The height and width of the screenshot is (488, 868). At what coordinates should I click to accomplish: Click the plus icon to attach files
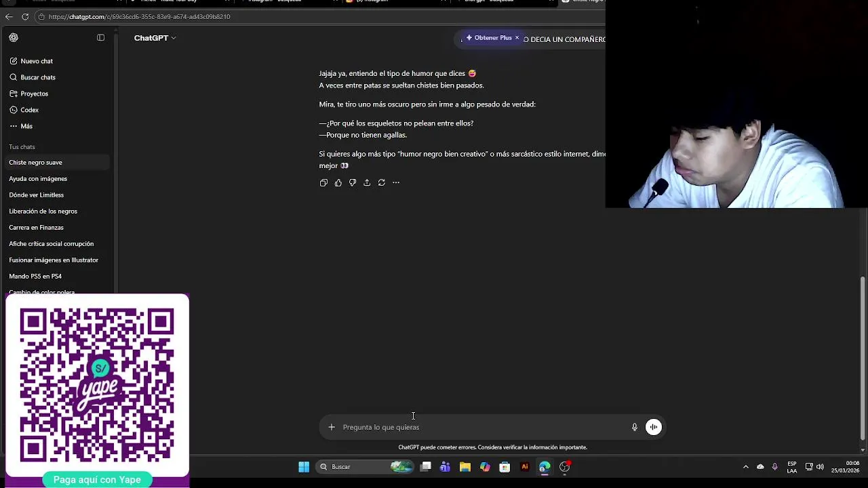[x=332, y=427]
